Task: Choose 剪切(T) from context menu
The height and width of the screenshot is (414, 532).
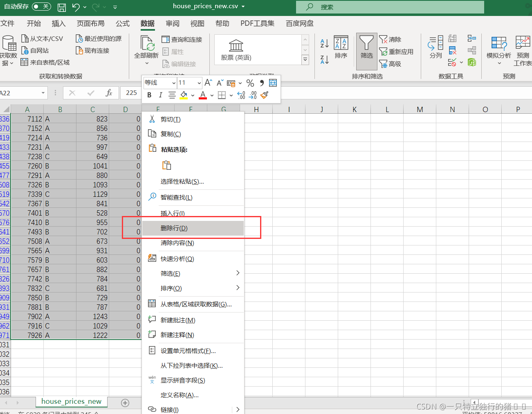Action: click(x=193, y=119)
